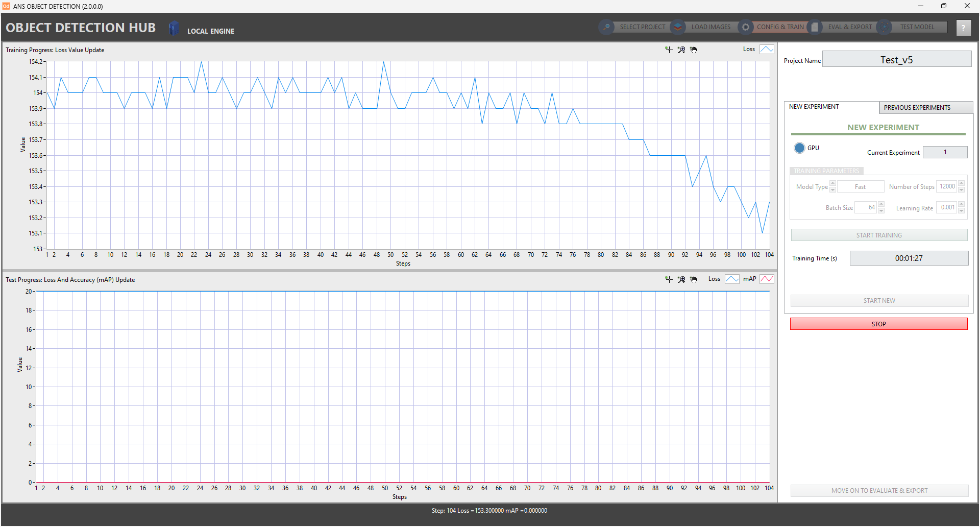The image size is (980, 527).
Task: Click the Load Images layers icon
Action: (678, 27)
